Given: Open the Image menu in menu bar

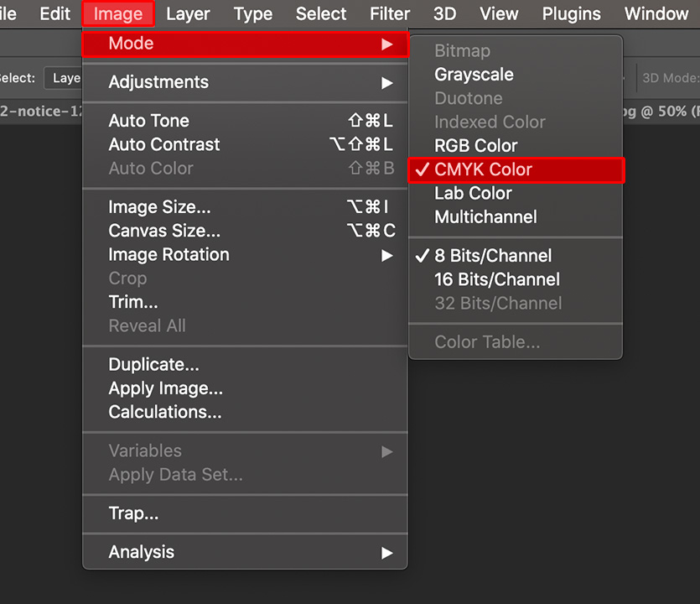Looking at the screenshot, I should click(x=118, y=14).
